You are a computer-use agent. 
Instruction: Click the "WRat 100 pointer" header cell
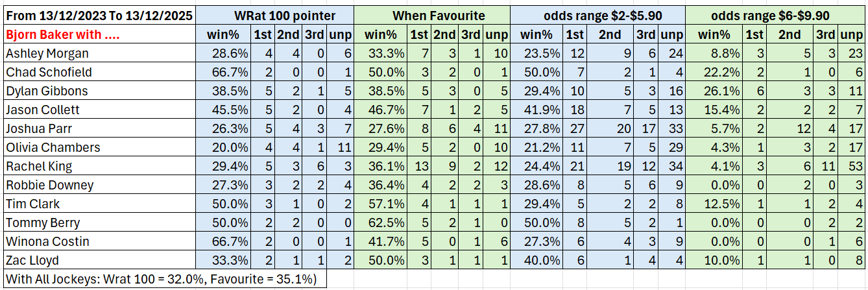(x=274, y=15)
